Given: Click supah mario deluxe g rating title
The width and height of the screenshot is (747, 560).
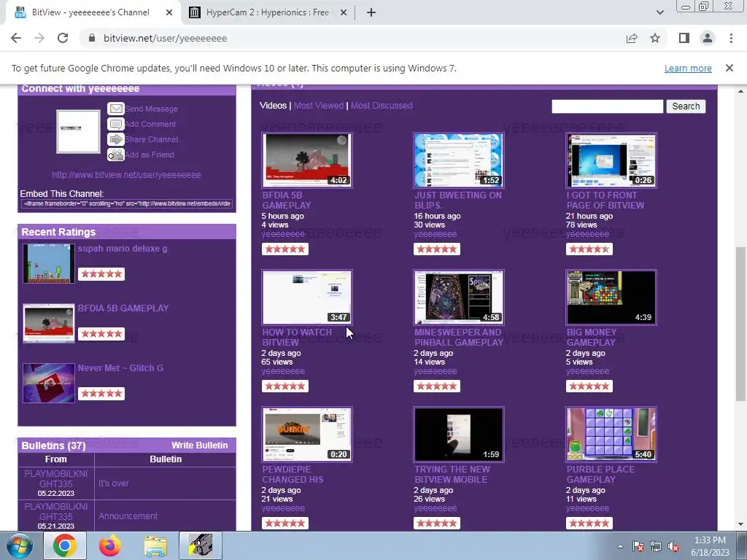Looking at the screenshot, I should 123,249.
